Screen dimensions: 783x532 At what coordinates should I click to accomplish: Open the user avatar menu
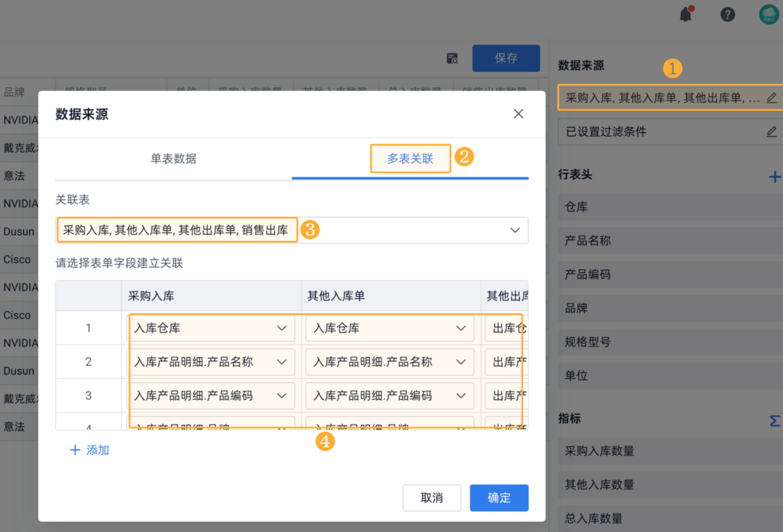click(770, 14)
